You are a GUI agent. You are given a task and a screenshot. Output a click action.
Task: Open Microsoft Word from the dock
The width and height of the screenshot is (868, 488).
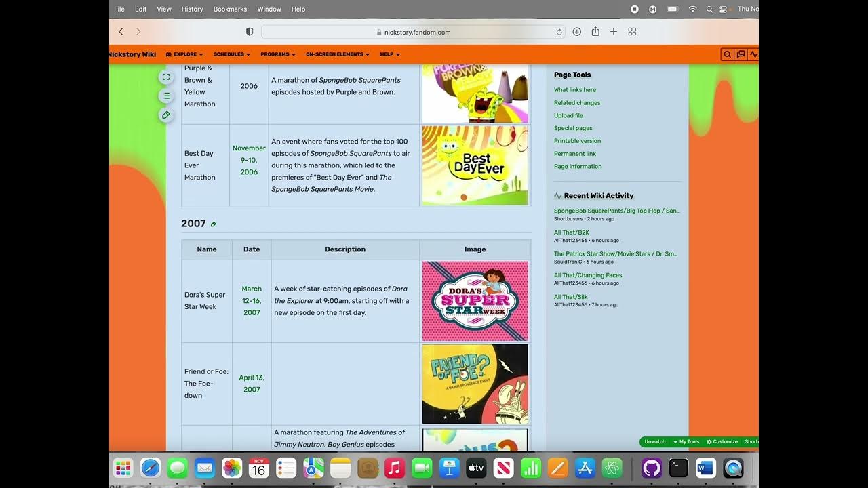point(706,468)
